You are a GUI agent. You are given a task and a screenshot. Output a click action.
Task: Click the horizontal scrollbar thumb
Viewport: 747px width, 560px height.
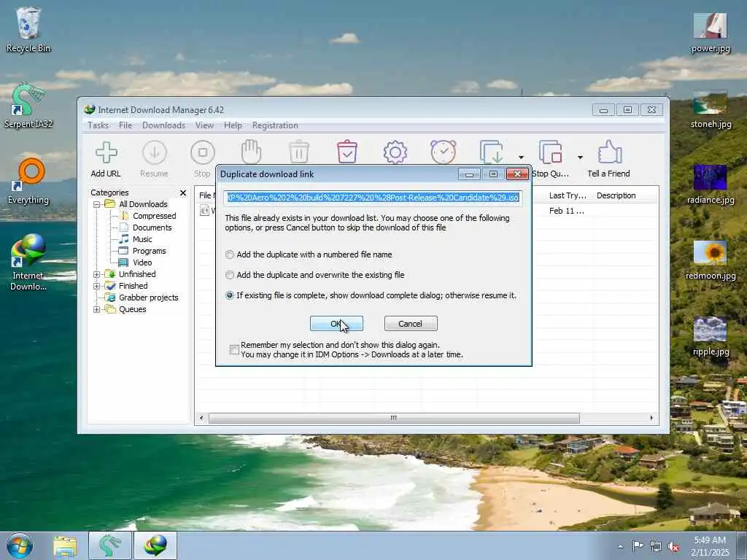(x=394, y=419)
